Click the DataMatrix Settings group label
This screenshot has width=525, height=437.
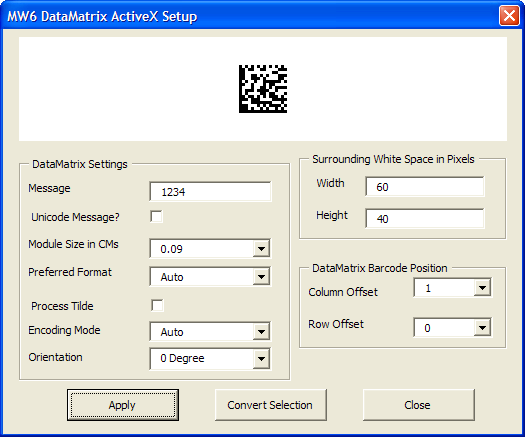click(80, 164)
